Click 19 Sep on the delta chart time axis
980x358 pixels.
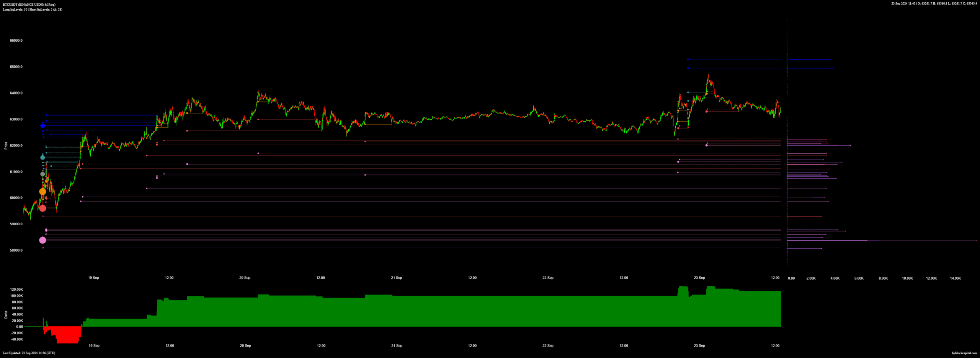click(x=94, y=346)
